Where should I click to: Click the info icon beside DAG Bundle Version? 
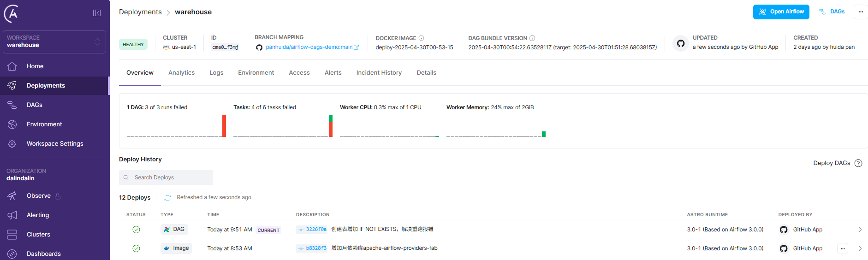point(532,38)
